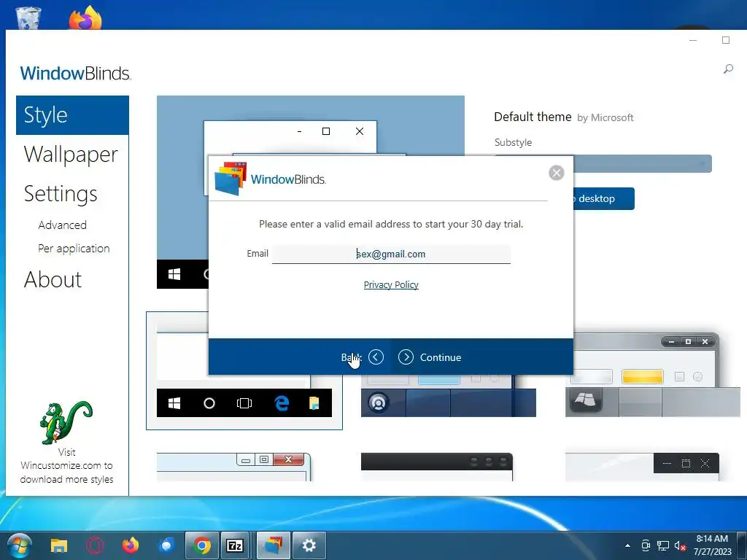Switch to WindowBlinds taskbar button
The image size is (747, 560).
point(274,545)
